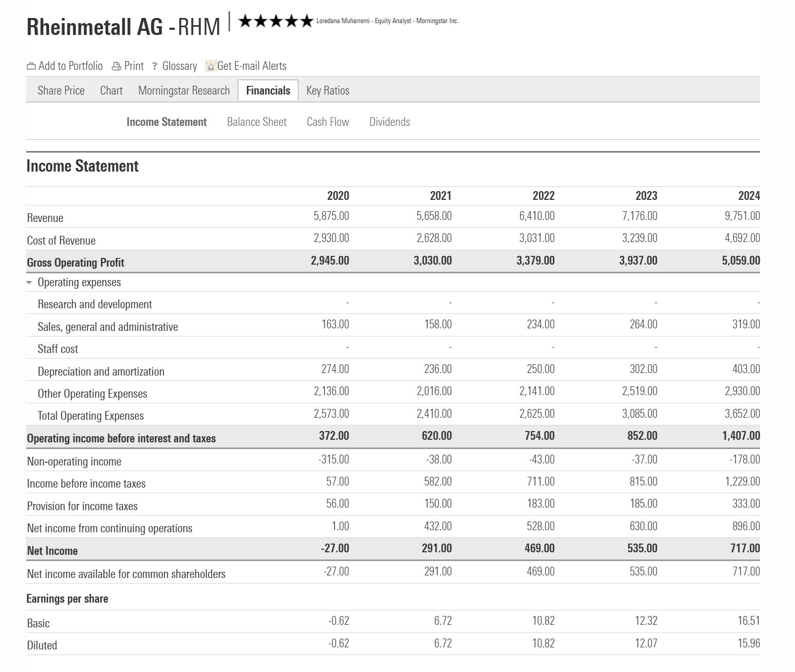
Task: Select the Financials tab
Action: point(268,90)
